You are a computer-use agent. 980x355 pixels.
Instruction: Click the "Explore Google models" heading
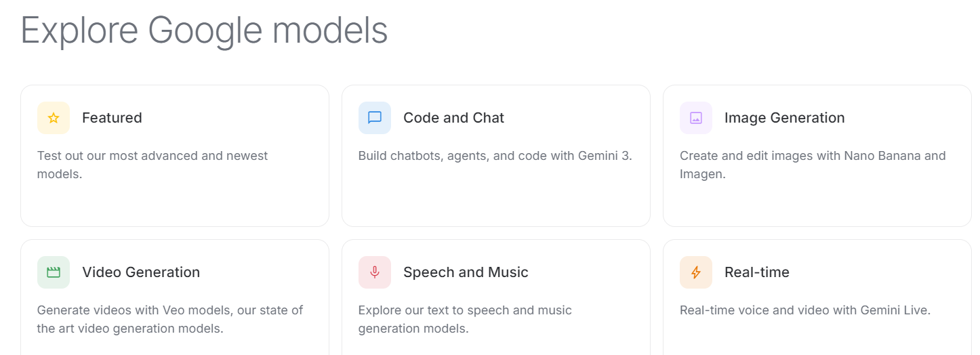pos(204,30)
